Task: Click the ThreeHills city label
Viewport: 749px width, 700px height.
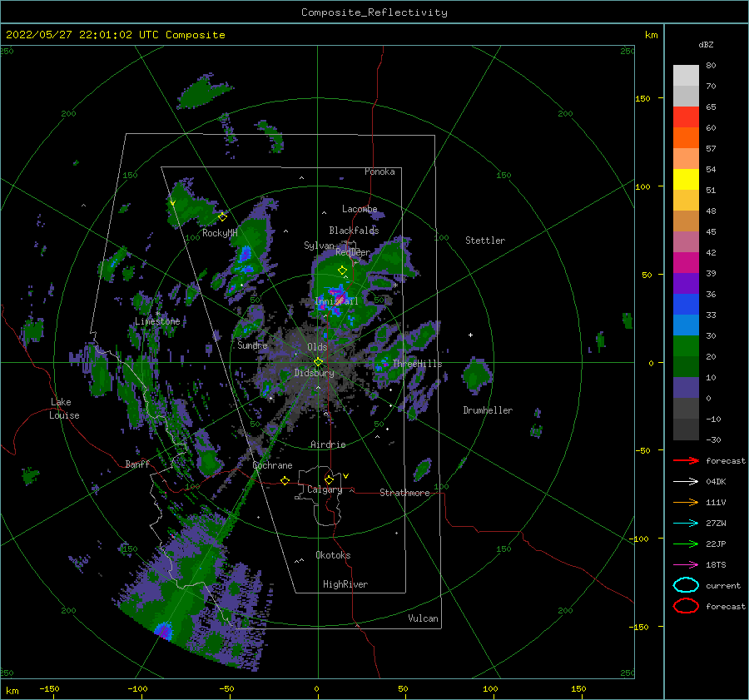Action: coord(417,364)
